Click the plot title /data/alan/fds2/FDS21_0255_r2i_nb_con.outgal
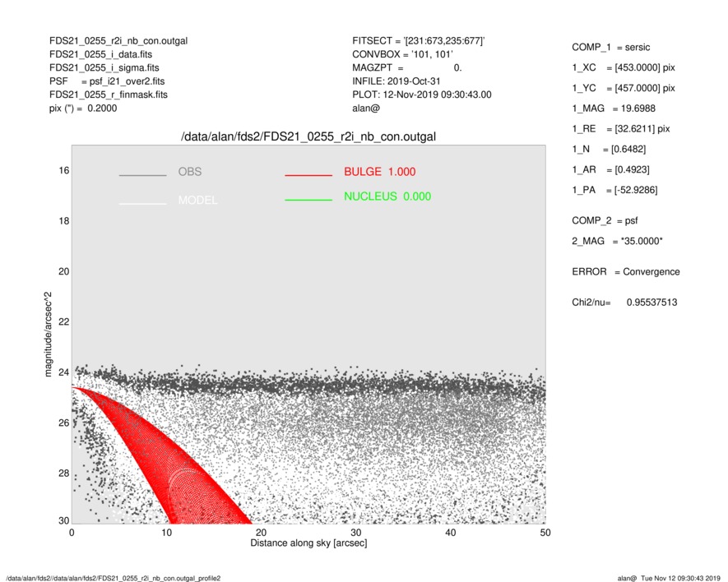Screen dimensions: 728x582 pos(308,137)
